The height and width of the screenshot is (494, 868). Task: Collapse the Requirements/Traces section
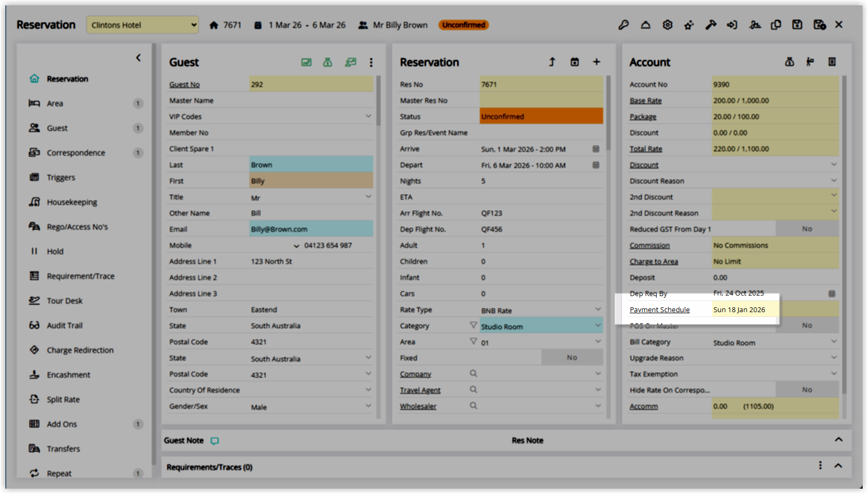839,466
